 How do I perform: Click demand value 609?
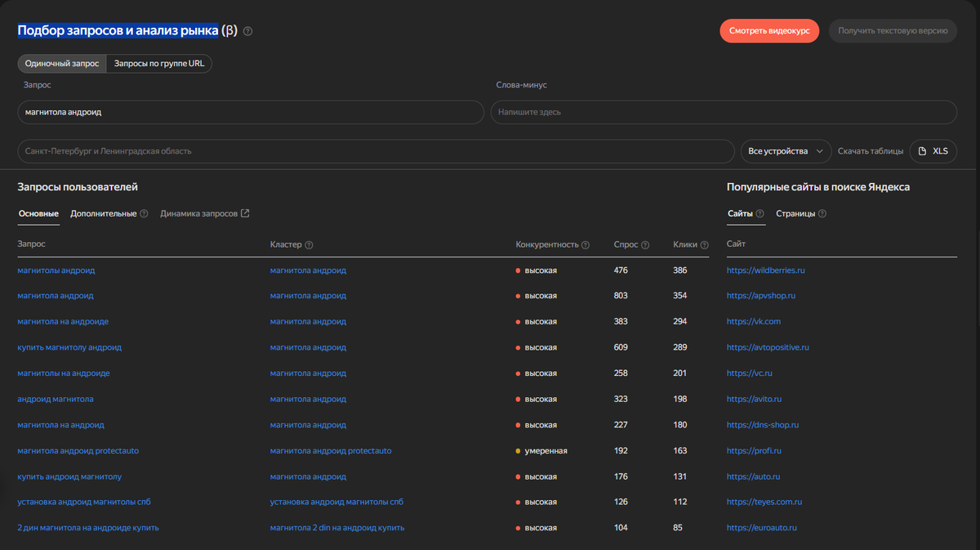click(621, 347)
